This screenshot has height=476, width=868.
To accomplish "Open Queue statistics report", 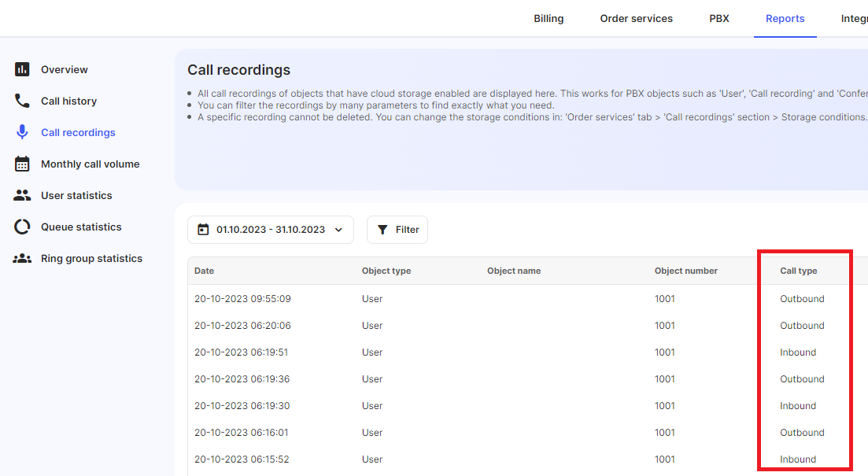I will point(81,227).
